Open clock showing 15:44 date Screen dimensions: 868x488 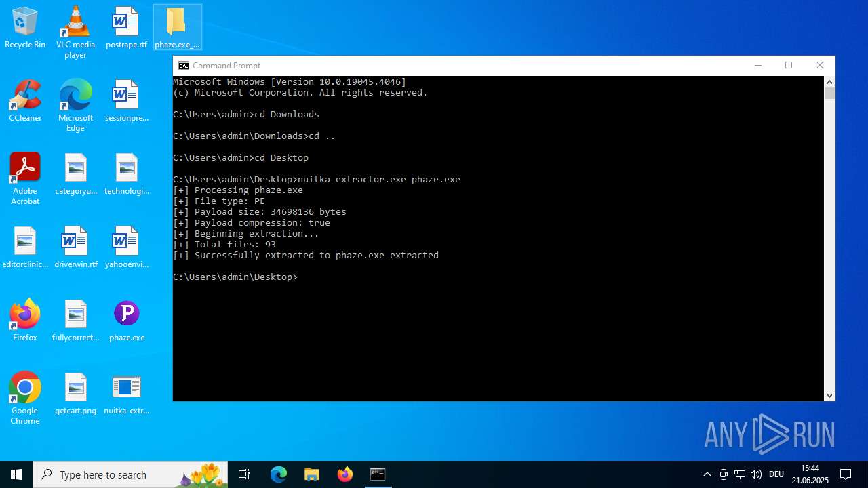(810, 474)
